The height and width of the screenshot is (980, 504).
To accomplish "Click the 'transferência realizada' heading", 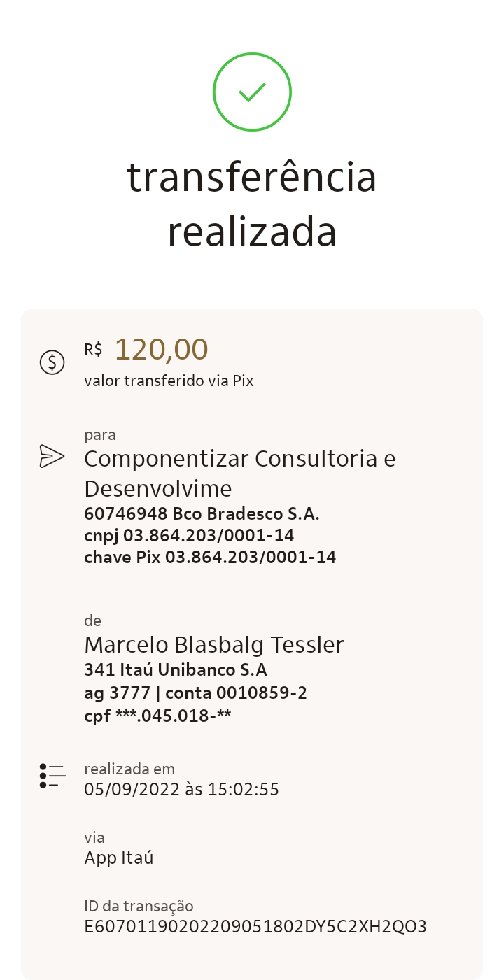I will pyautogui.click(x=252, y=204).
